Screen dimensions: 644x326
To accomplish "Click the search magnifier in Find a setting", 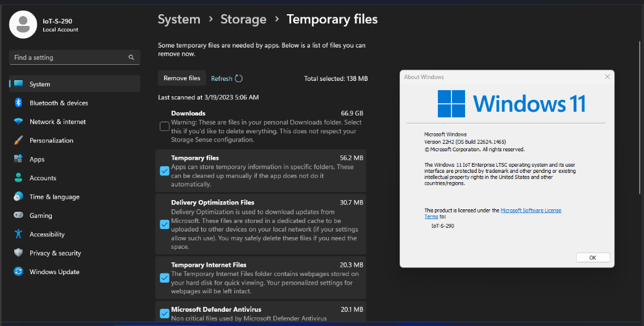I will pos(131,57).
